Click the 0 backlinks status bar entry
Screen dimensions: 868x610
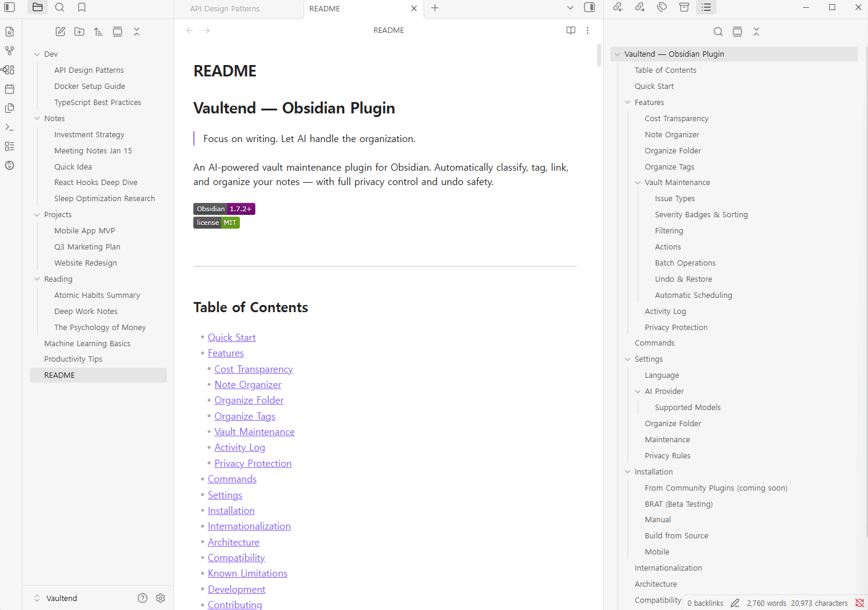pos(705,603)
